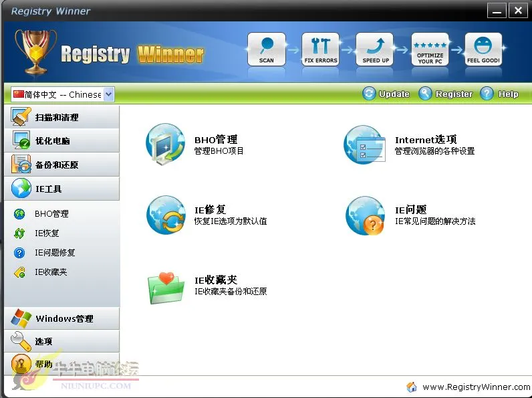
Task: Click the 优化电脑 monitor check icon
Action: tap(21, 140)
